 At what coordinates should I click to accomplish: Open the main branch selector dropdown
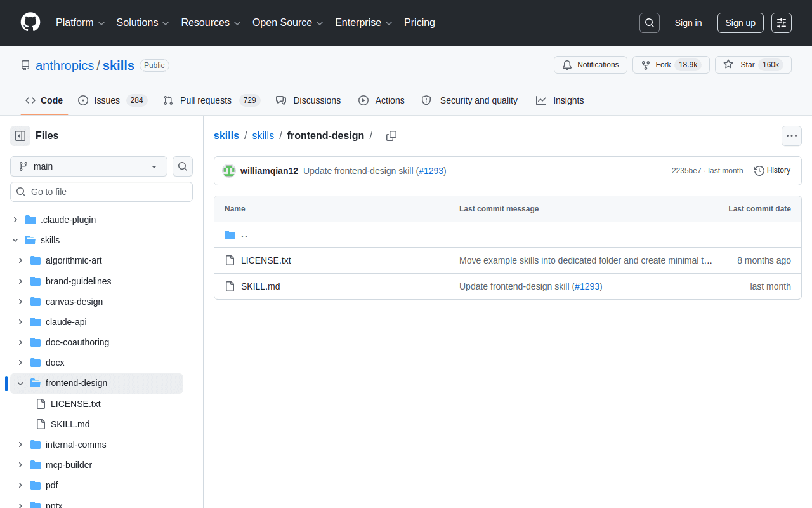(x=89, y=166)
